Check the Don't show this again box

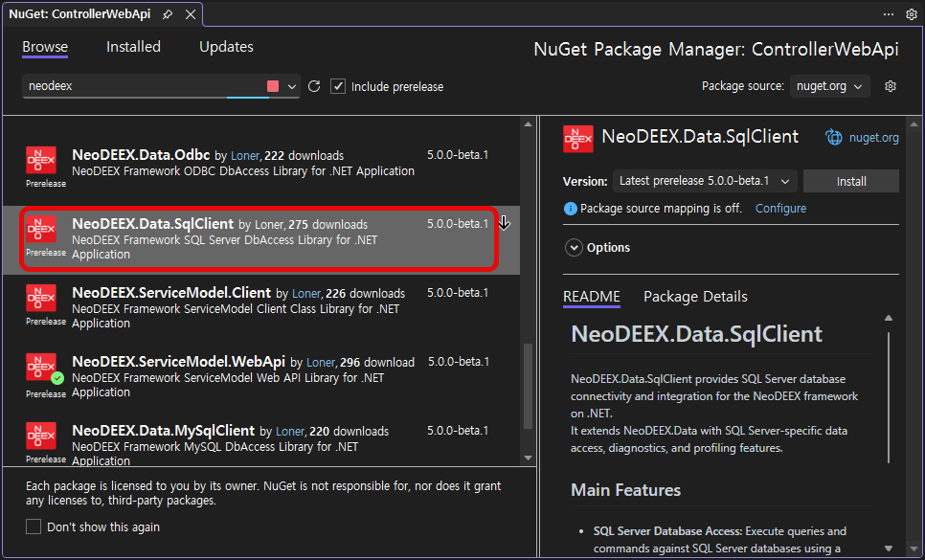(x=34, y=526)
